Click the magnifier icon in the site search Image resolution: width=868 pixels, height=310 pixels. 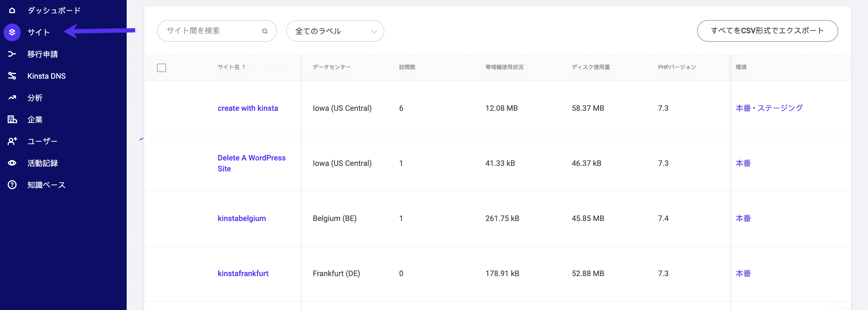tap(265, 31)
